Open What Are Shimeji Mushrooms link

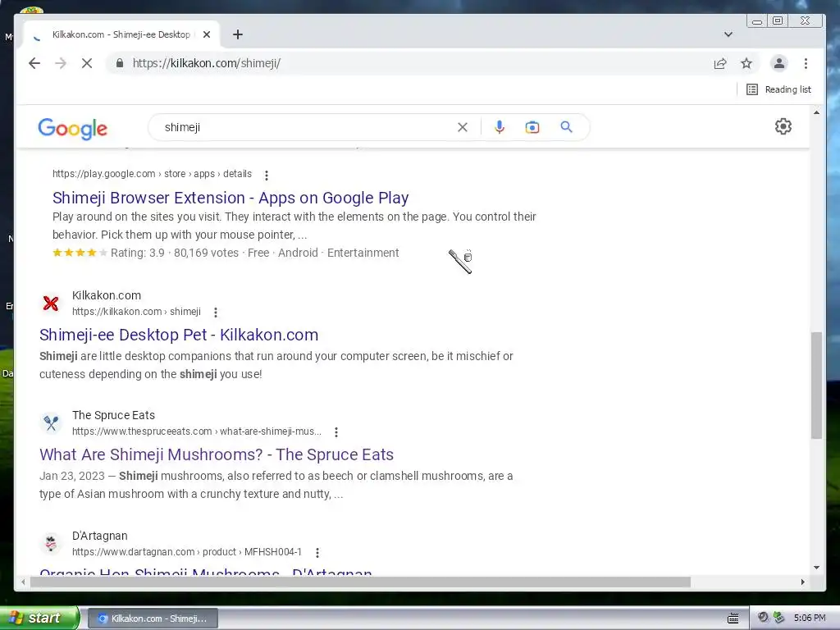(x=217, y=454)
